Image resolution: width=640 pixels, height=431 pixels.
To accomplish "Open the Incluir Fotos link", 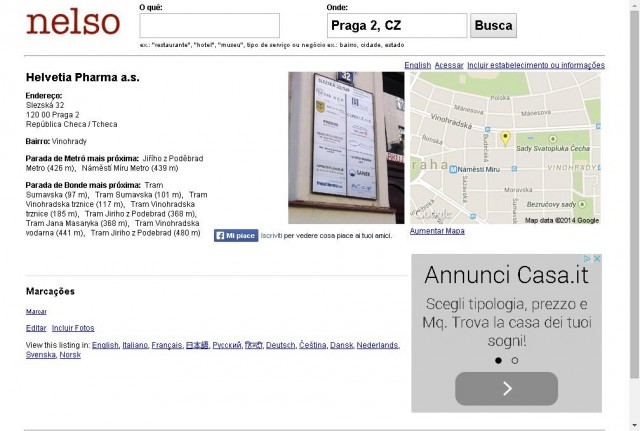I will (73, 328).
